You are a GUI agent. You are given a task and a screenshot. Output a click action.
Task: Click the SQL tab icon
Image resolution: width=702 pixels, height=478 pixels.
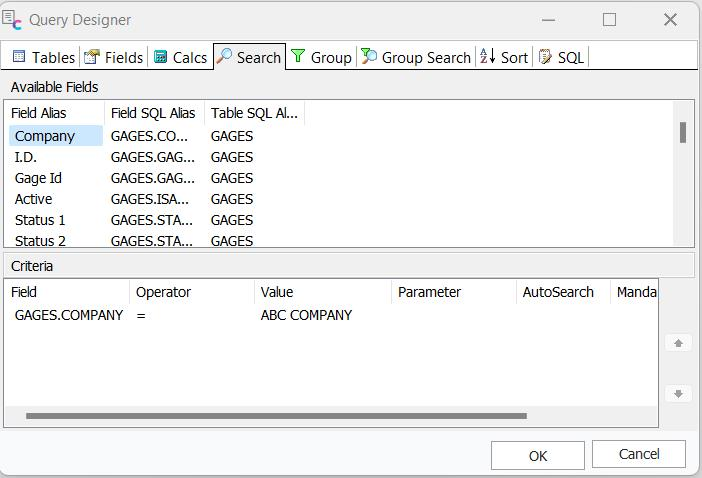pyautogui.click(x=545, y=57)
